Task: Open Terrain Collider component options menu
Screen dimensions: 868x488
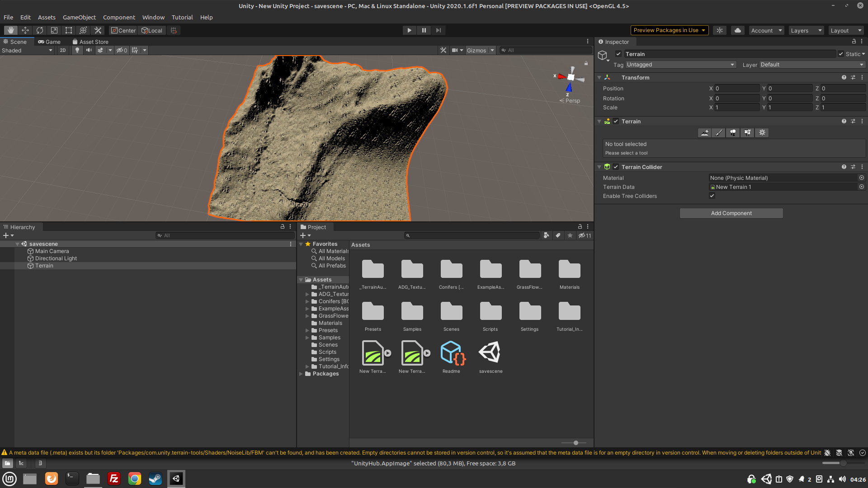Action: coord(862,167)
